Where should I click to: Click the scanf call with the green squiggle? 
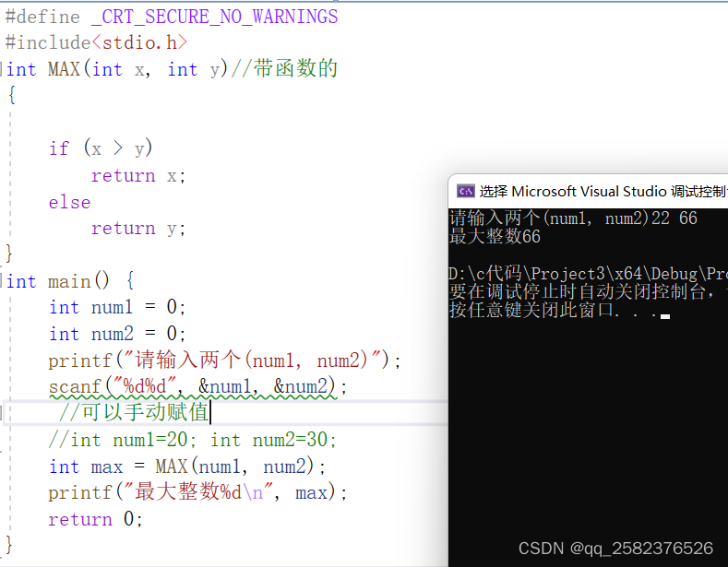(197, 386)
